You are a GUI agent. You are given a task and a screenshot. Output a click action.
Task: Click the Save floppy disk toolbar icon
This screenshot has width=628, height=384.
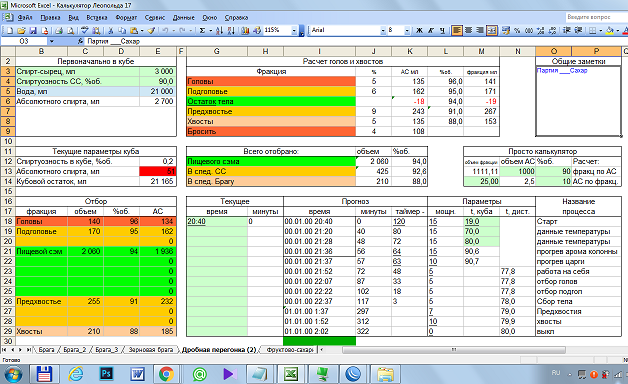(33, 30)
